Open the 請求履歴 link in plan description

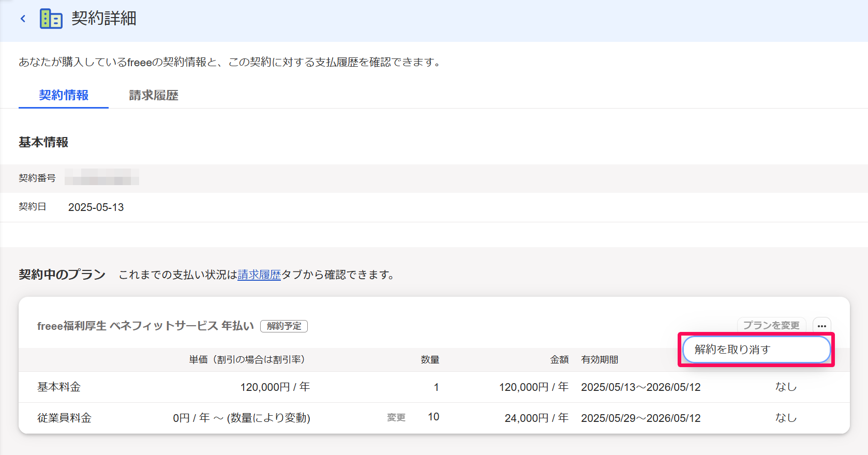point(259,275)
